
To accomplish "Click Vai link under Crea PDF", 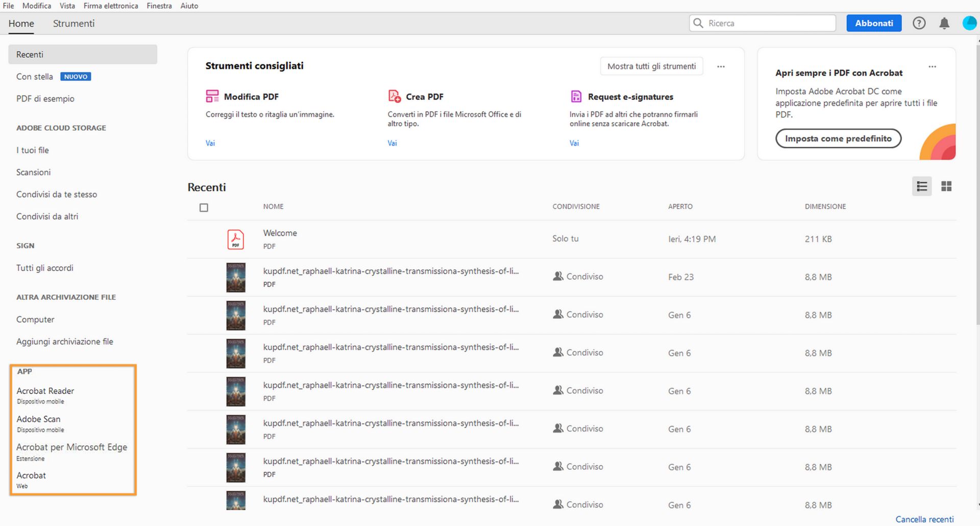I will [x=392, y=143].
